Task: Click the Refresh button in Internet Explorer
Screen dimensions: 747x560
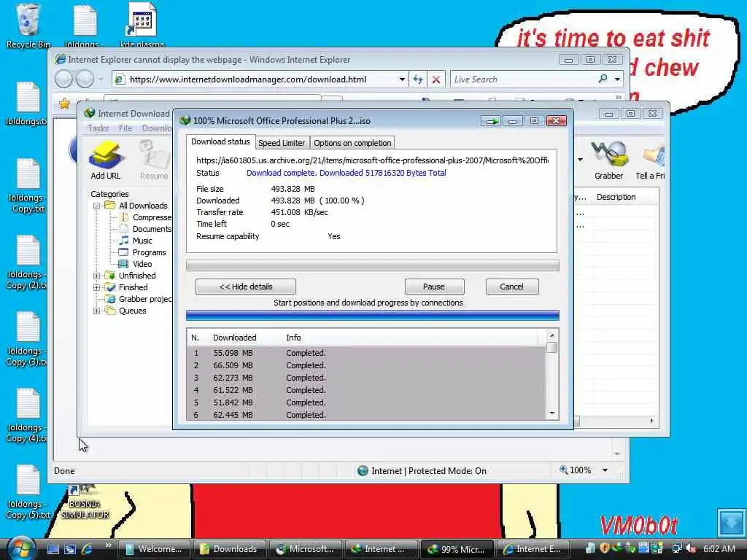Action: coord(418,79)
